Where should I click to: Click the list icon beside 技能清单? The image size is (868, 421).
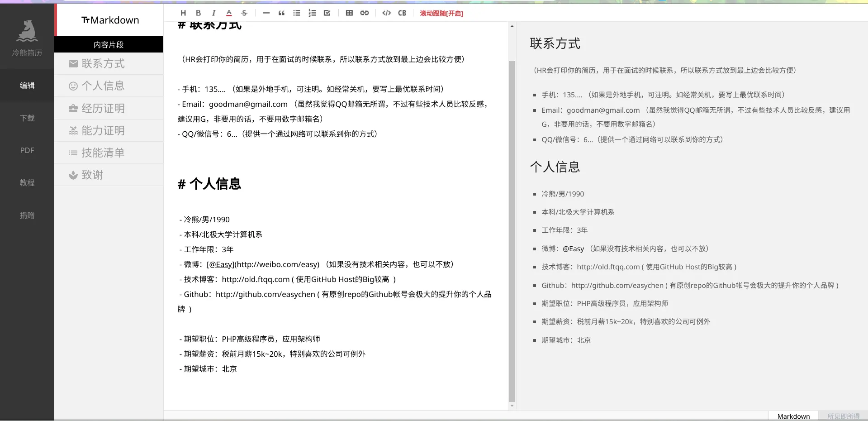pyautogui.click(x=73, y=153)
